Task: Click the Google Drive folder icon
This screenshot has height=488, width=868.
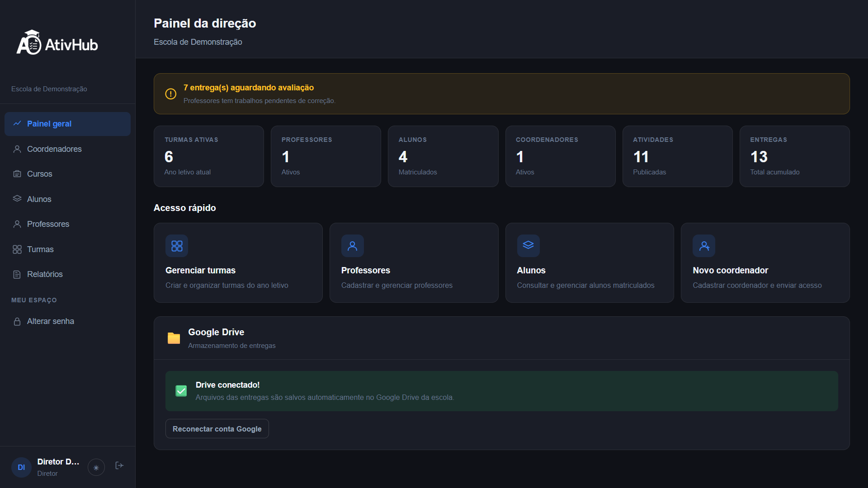Action: pos(174,338)
